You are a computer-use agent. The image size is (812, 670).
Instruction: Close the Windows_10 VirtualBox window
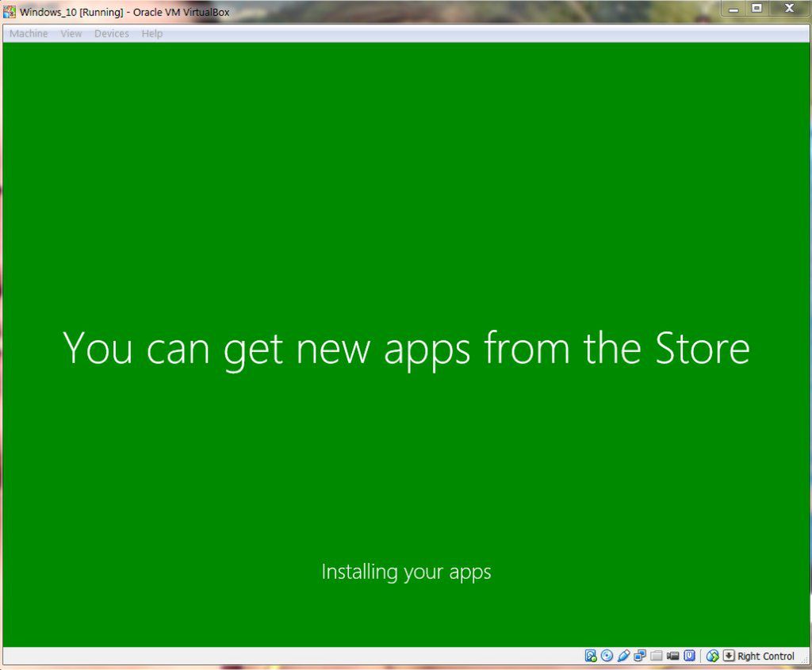click(789, 9)
